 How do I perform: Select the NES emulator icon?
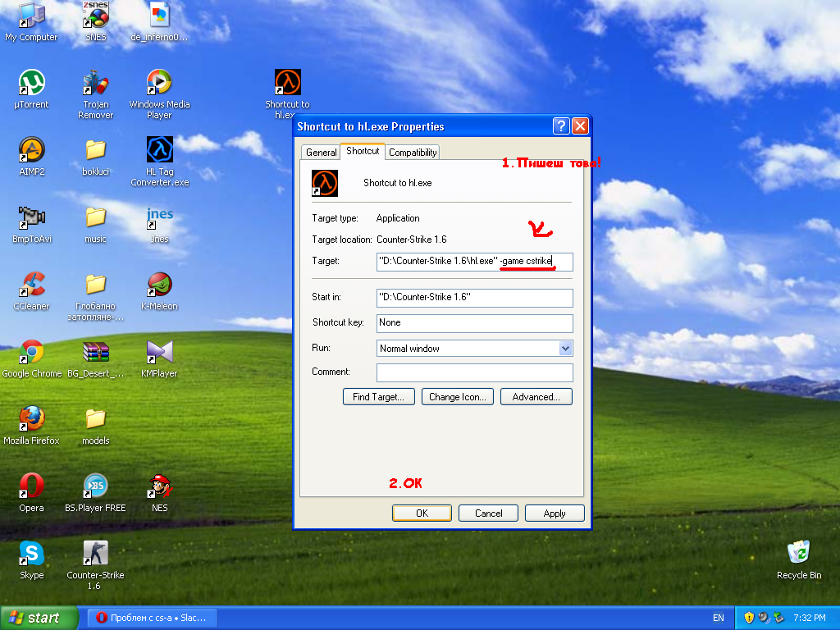[160, 492]
